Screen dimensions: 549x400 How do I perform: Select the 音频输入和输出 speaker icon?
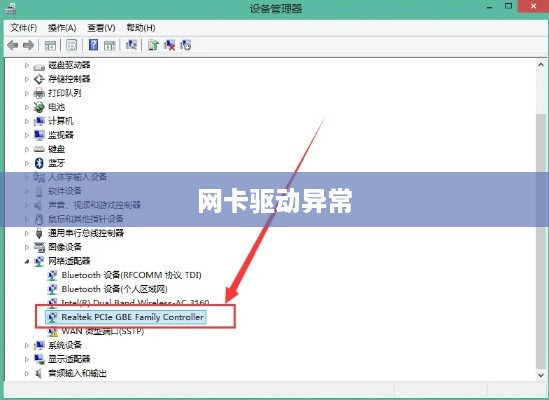(39, 373)
